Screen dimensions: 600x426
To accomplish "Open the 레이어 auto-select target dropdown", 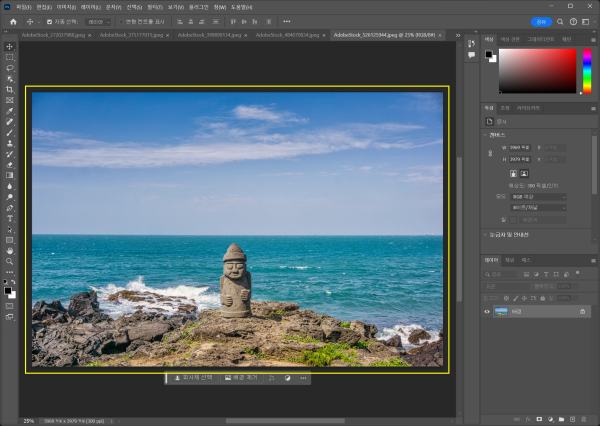I will coord(98,21).
